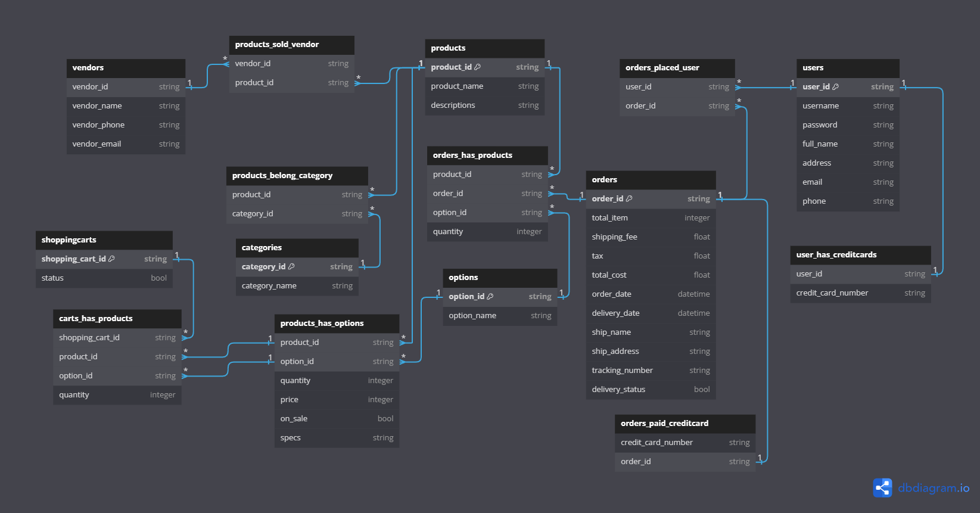The height and width of the screenshot is (513, 980).
Task: Click the key icon next to category_id in categories
Action: [x=291, y=267]
